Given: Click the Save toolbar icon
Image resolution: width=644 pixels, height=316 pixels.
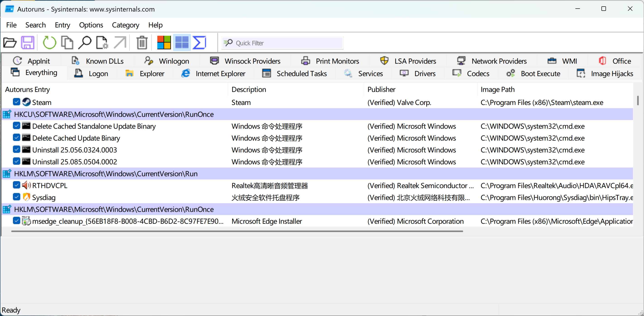Looking at the screenshot, I should 27,43.
